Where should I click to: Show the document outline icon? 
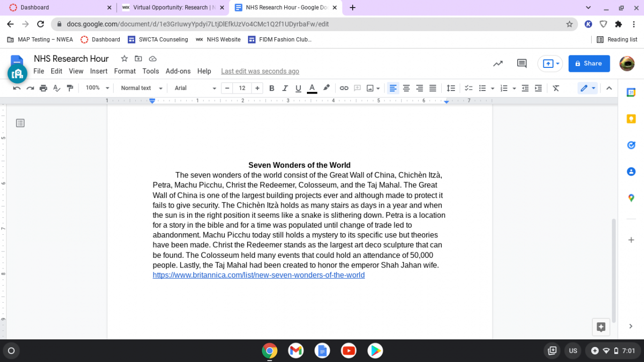click(20, 123)
